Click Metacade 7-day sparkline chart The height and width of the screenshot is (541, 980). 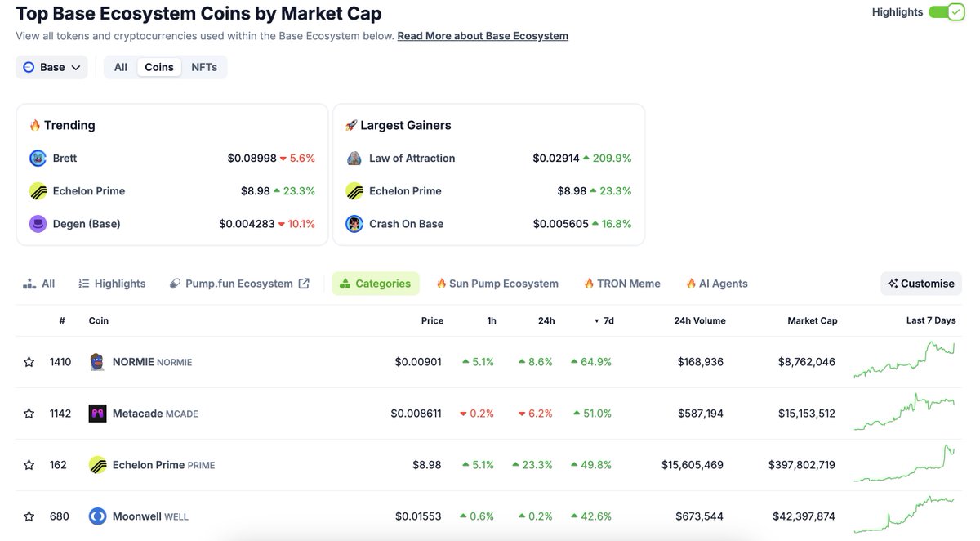click(904, 412)
